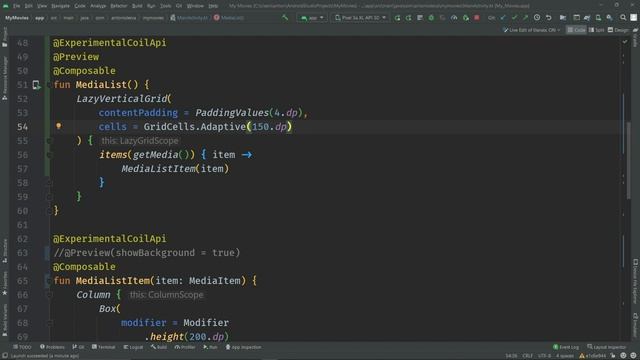Click the Git commit checkmark icon
This screenshot has height=360, width=640.
(x=514, y=18)
